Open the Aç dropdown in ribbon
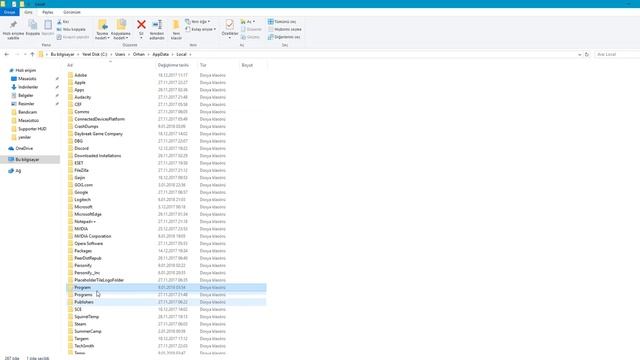The width and height of the screenshot is (640, 360). click(x=248, y=22)
